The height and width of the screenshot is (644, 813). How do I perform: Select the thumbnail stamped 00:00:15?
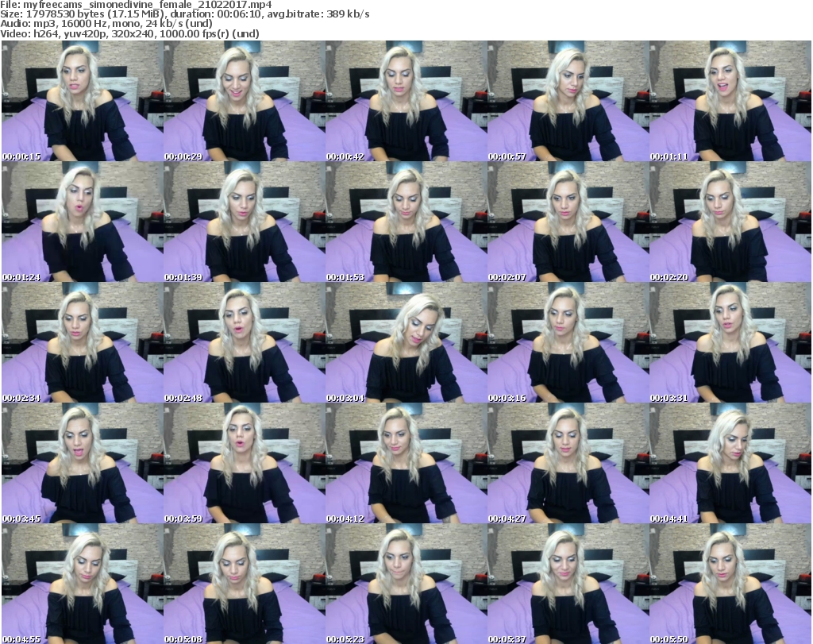click(x=83, y=101)
